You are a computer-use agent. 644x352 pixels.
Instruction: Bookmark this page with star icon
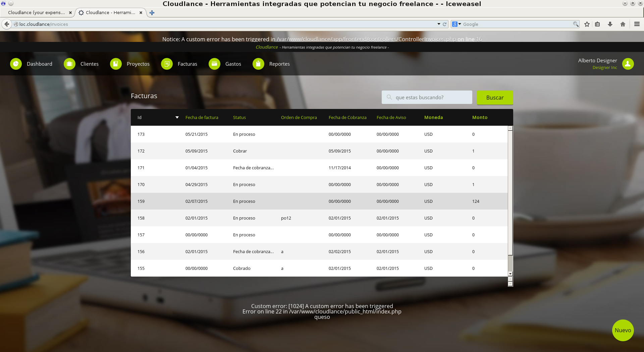click(587, 24)
